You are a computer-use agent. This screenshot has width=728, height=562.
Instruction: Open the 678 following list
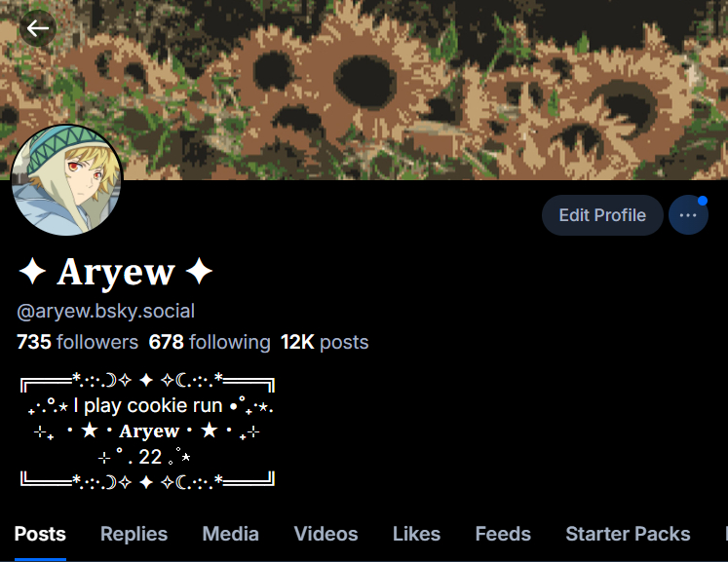click(210, 342)
